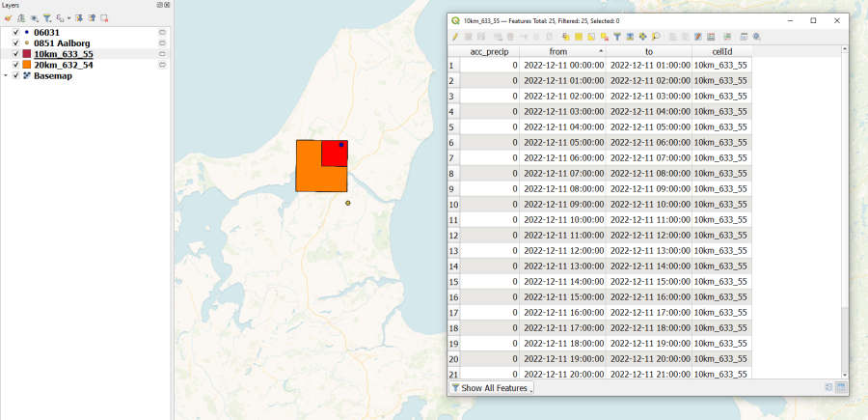
Task: Toggle editing mode pencil icon in attribute table
Action: click(x=455, y=37)
